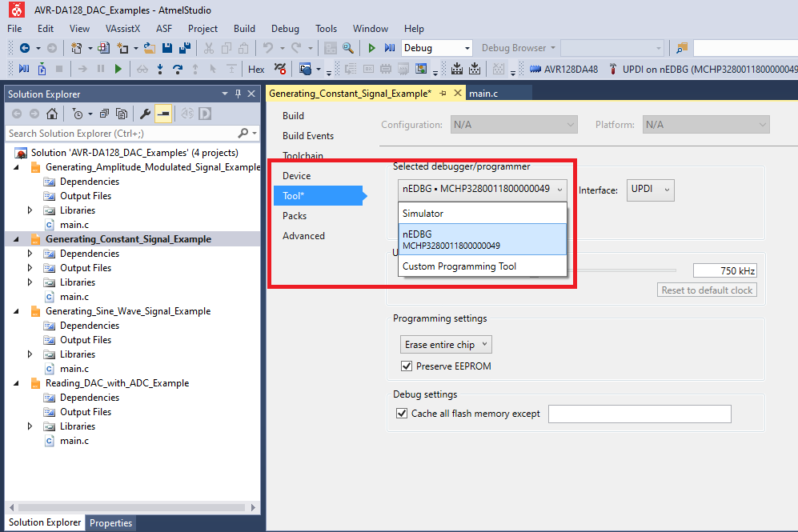Pin the Solution Explorer panel
Viewport: 798px width, 532px height.
click(x=238, y=94)
